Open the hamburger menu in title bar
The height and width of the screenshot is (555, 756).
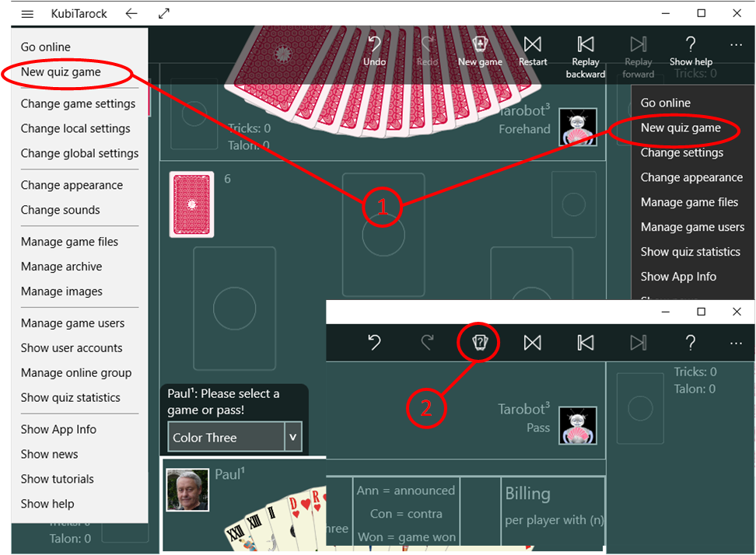(27, 13)
